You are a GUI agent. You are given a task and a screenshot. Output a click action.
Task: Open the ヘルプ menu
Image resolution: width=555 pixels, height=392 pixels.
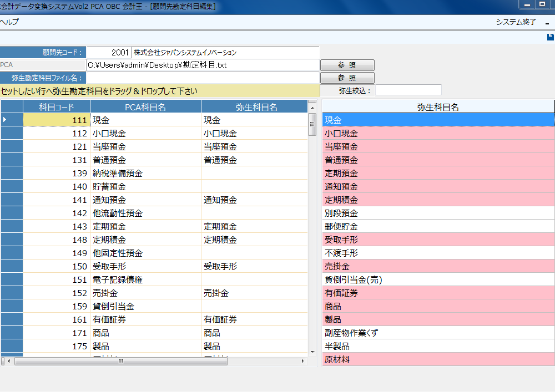point(9,22)
